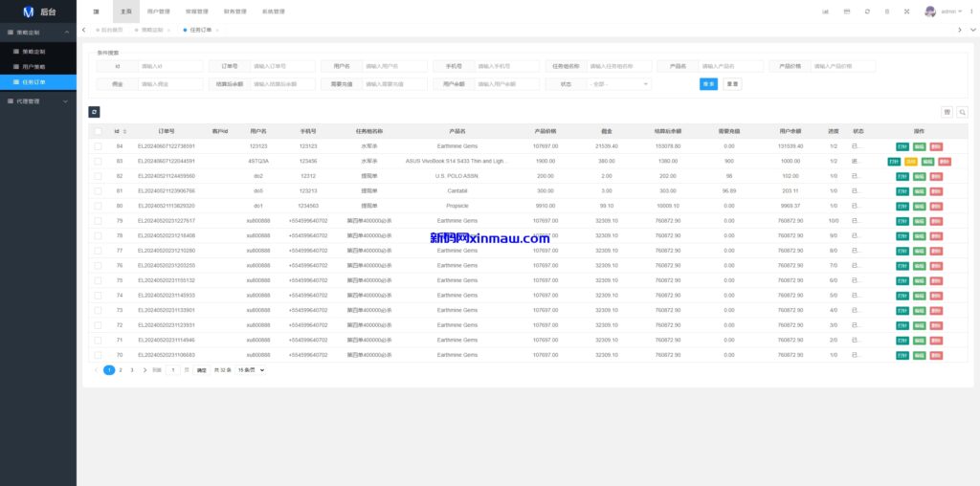Toggle the select-all checkbox in table header

pos(98,131)
